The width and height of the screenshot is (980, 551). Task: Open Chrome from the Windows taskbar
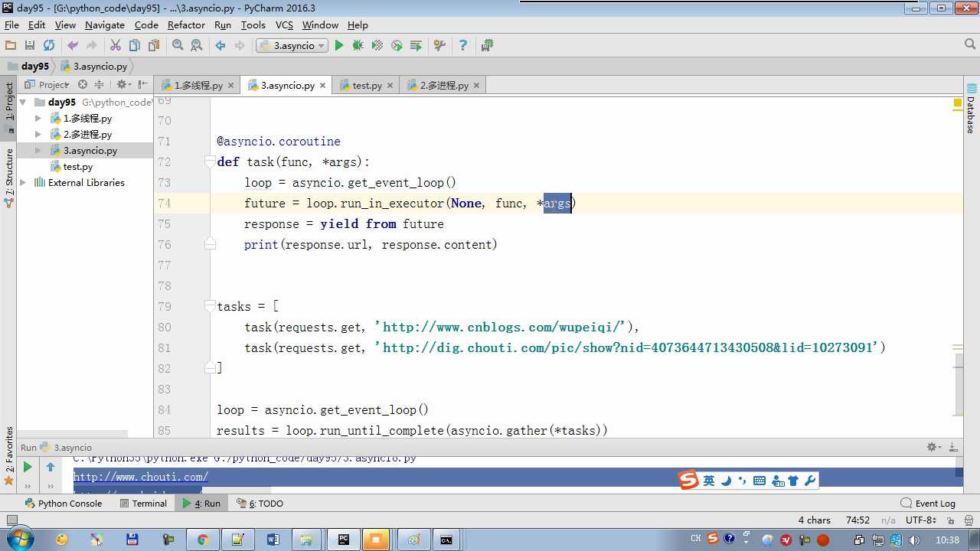(202, 540)
